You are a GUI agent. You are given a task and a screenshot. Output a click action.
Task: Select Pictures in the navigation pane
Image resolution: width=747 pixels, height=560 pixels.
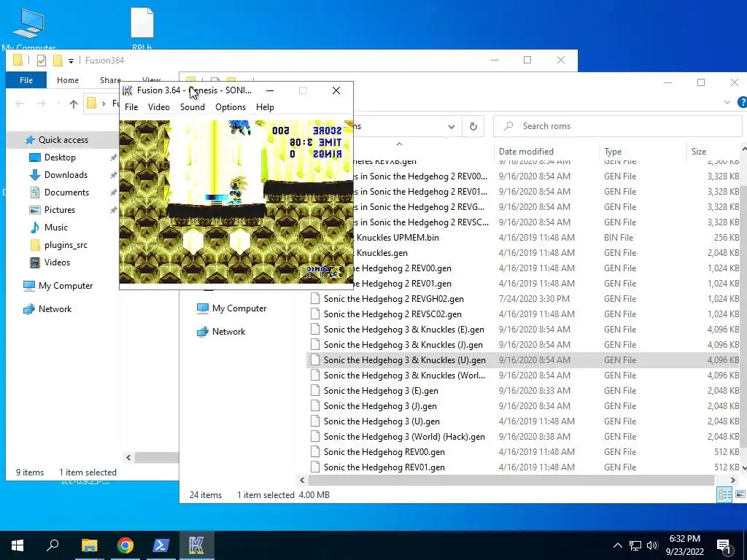[x=60, y=210]
